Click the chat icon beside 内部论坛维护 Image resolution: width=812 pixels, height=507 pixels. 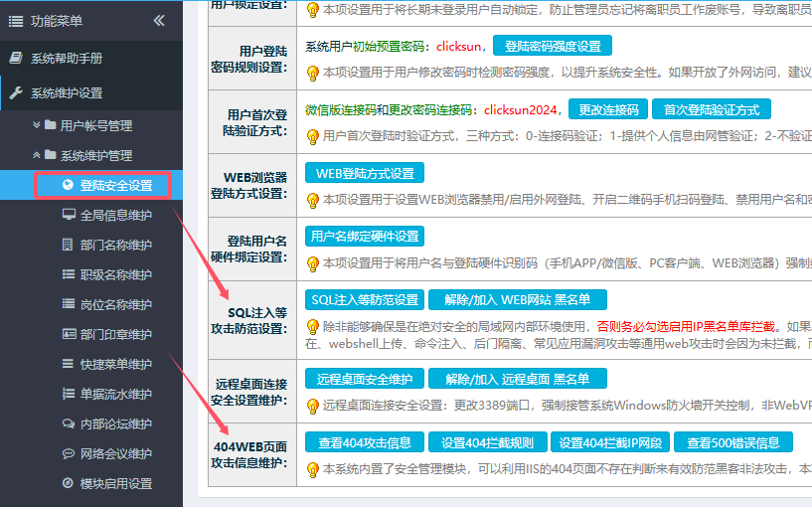[68, 423]
